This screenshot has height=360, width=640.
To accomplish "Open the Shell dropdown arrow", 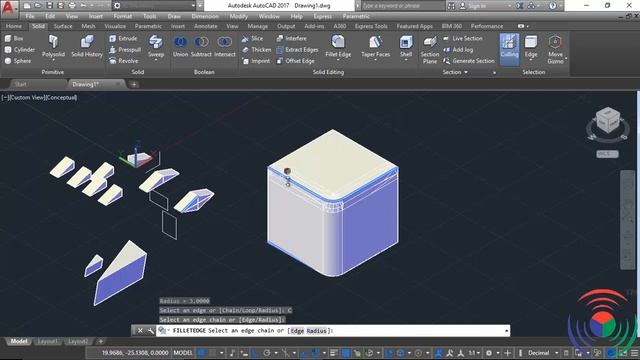I will [x=406, y=60].
